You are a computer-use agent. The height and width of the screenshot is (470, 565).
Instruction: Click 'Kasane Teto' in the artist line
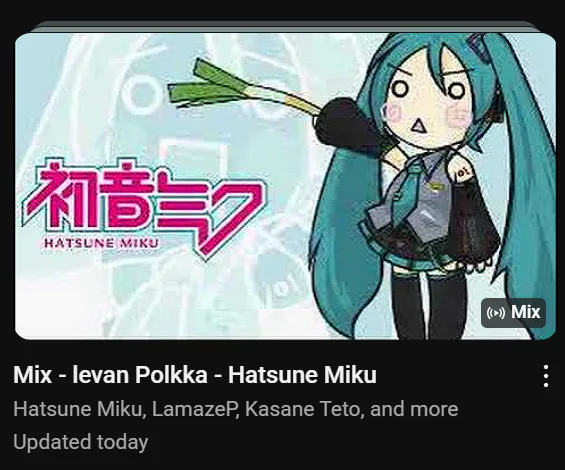point(303,409)
